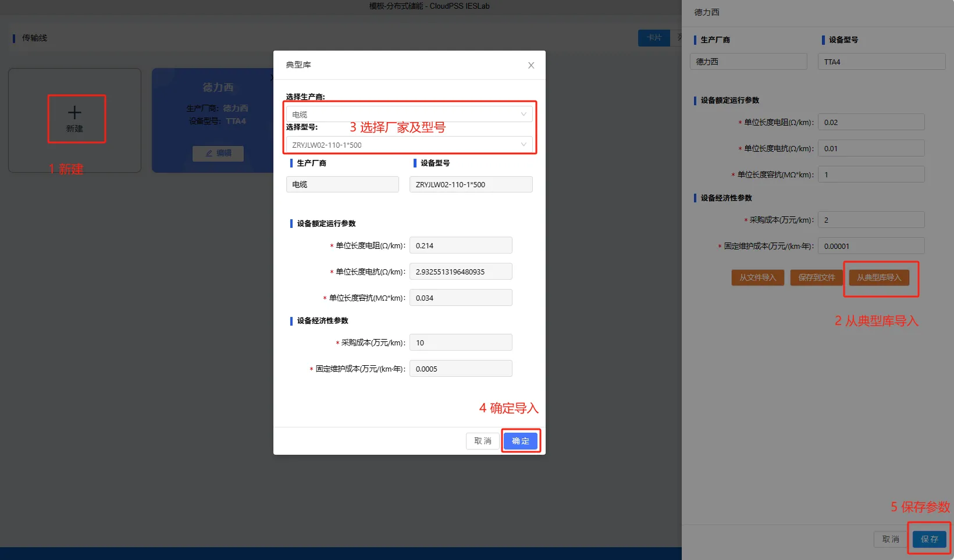This screenshot has width=954, height=560.
Task: Close the 典型库 dialog with X
Action: pyautogui.click(x=531, y=65)
